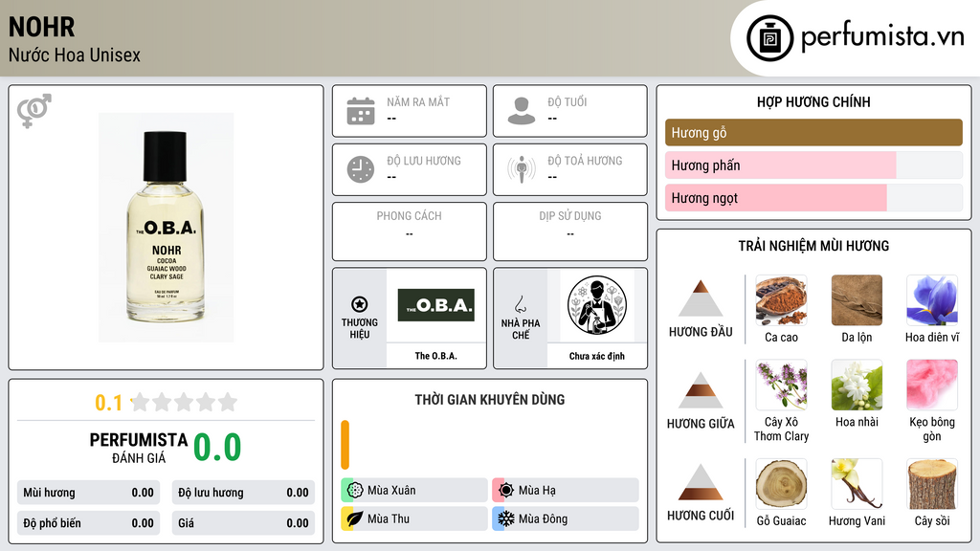The image size is (980, 551).
Task: Click the Mùa Hạ season button
Action: point(566,491)
